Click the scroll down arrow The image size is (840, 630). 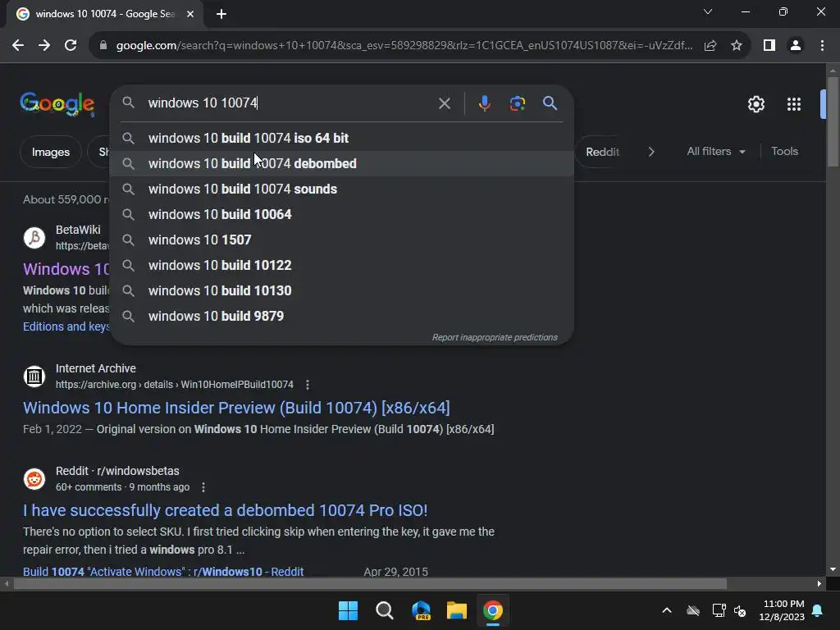[833, 569]
